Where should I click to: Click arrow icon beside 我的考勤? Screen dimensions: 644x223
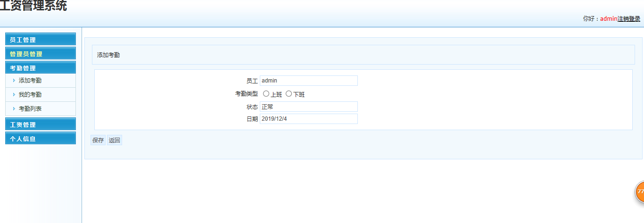pyautogui.click(x=14, y=95)
